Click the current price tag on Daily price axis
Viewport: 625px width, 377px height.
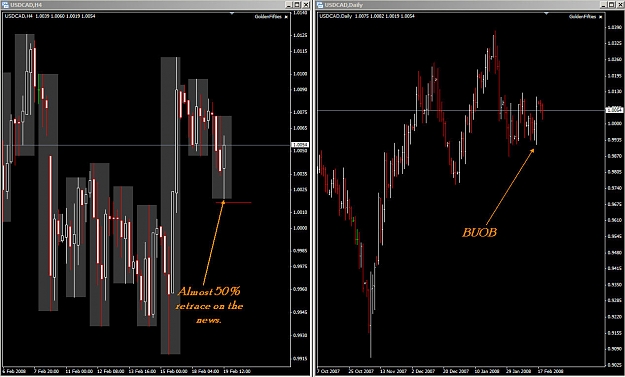[x=613, y=110]
